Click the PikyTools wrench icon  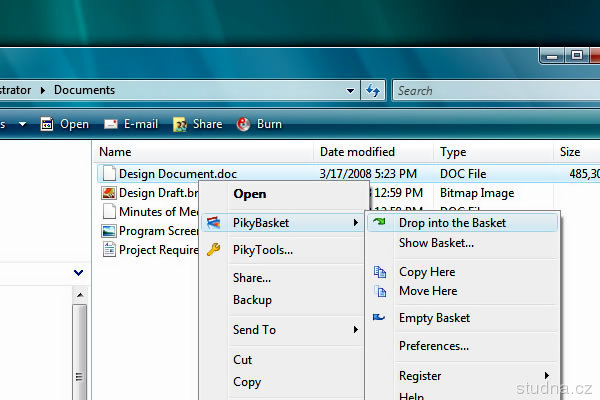click(x=213, y=250)
